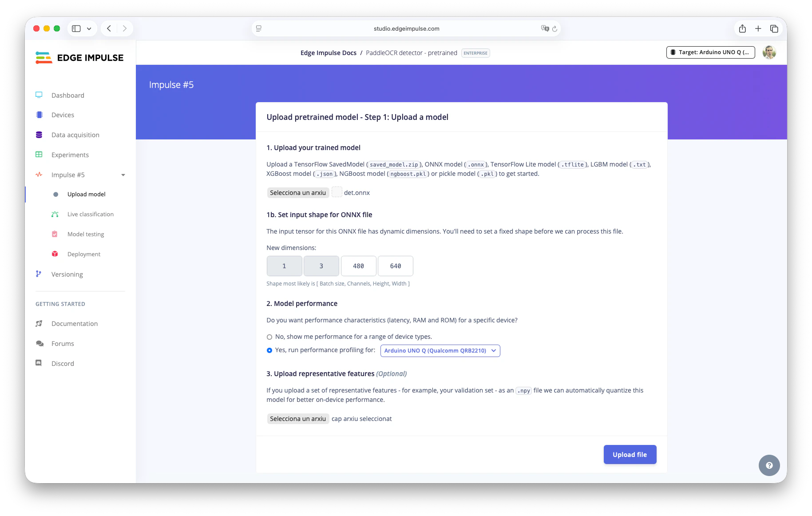Click the width dimension field '640'
Viewport: 812px width, 516px height.
[x=396, y=266]
